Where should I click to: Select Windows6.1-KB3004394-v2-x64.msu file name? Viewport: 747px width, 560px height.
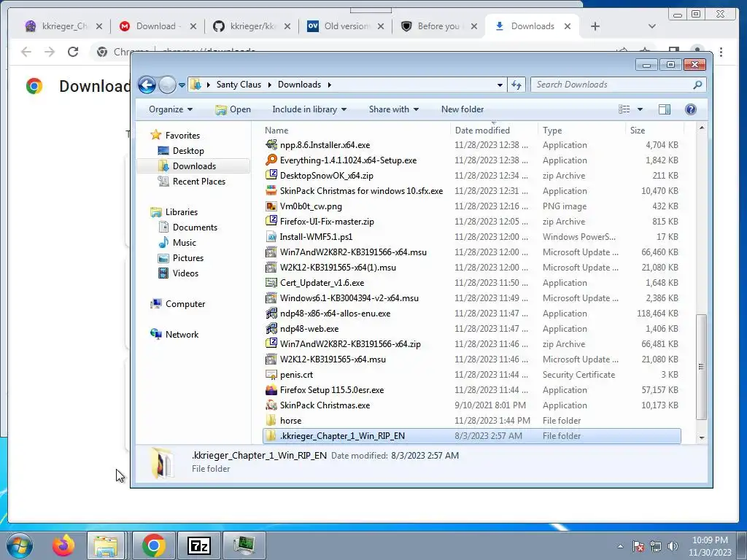click(x=349, y=298)
